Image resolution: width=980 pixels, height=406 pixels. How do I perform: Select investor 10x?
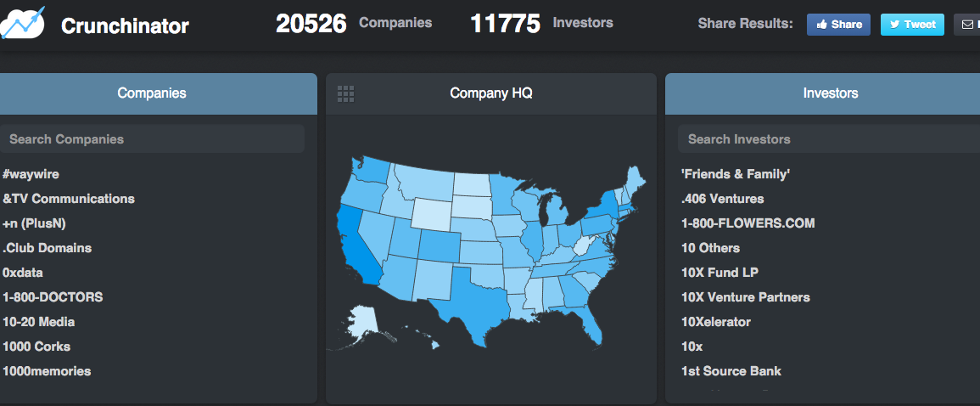pyautogui.click(x=692, y=347)
